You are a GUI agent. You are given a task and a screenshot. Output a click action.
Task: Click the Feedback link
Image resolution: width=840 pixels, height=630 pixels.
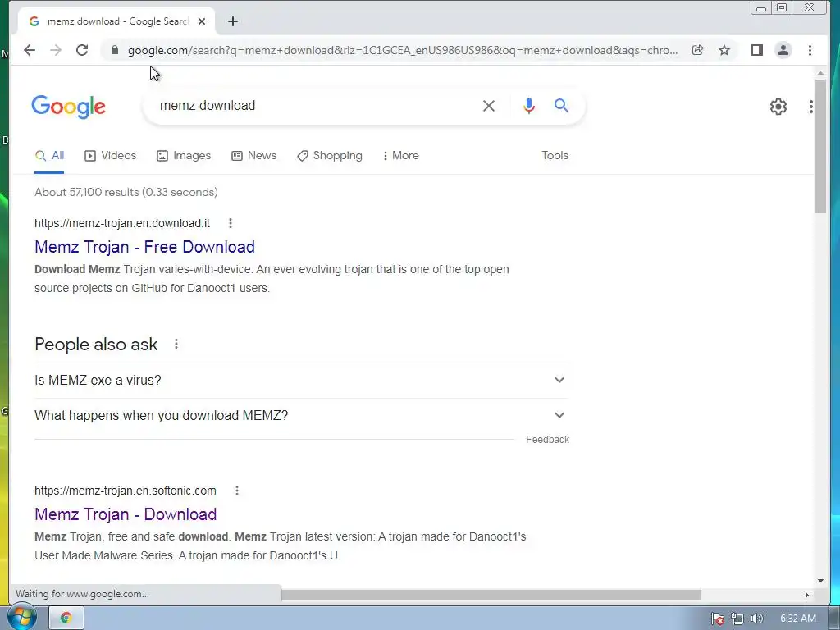(547, 440)
